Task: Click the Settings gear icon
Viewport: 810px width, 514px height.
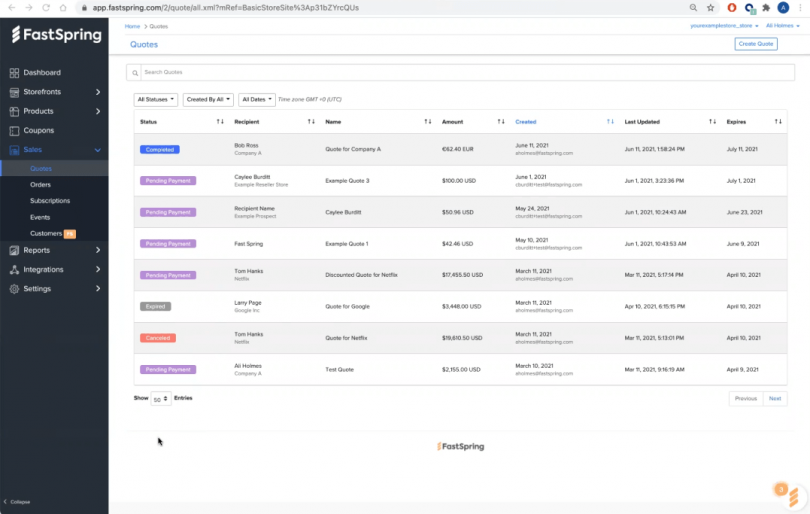Action: pyautogui.click(x=14, y=289)
